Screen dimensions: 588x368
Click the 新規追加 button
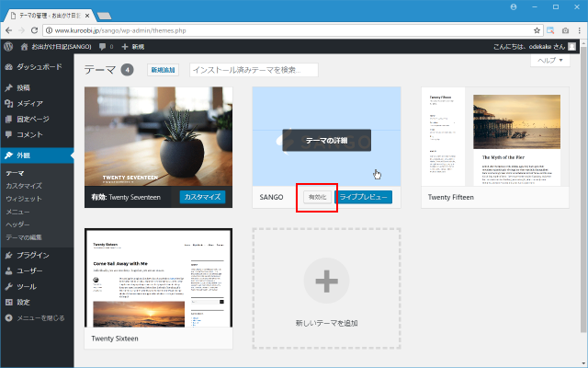pyautogui.click(x=163, y=70)
